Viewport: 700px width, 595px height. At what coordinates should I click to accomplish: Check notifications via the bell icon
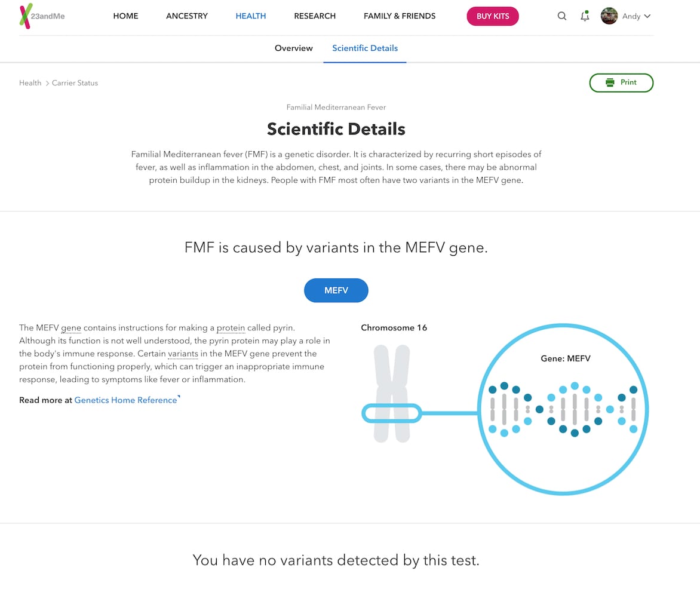pyautogui.click(x=584, y=16)
